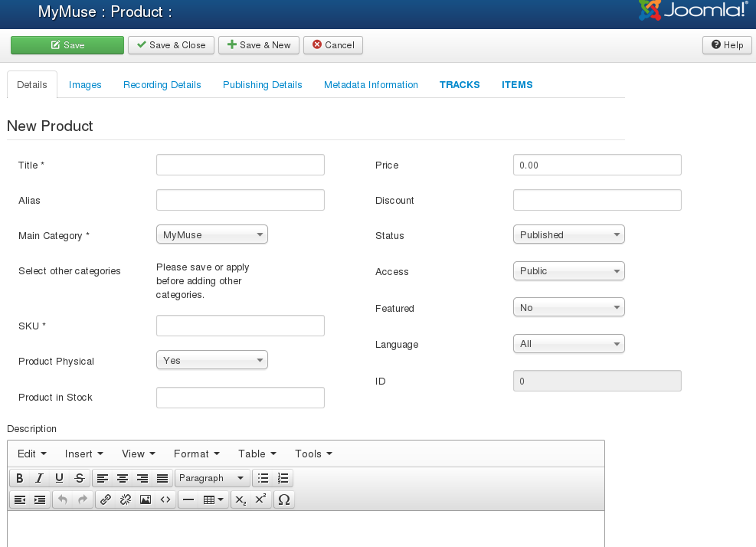Switch to the Recording Details tab

point(162,85)
